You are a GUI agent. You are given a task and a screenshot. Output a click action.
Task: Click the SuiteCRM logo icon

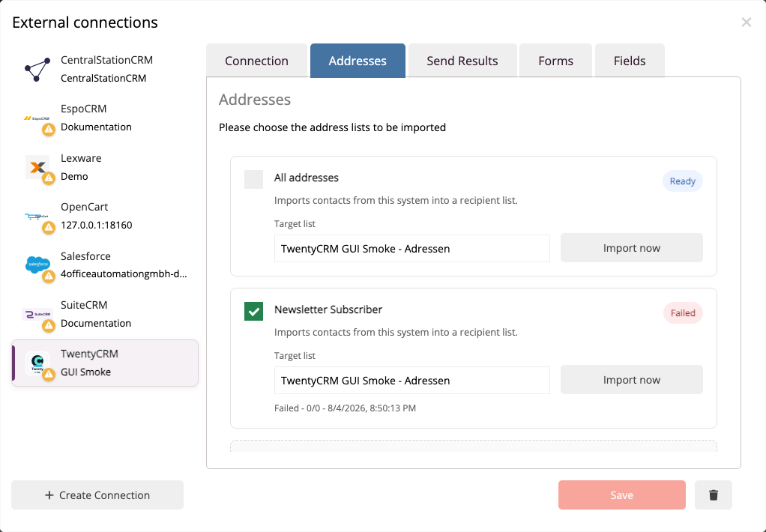37,314
